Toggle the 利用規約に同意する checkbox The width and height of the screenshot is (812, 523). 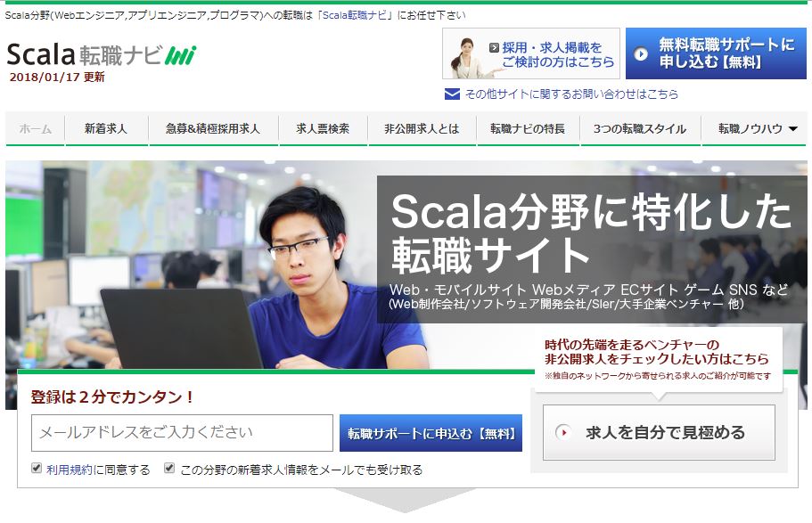[37, 469]
